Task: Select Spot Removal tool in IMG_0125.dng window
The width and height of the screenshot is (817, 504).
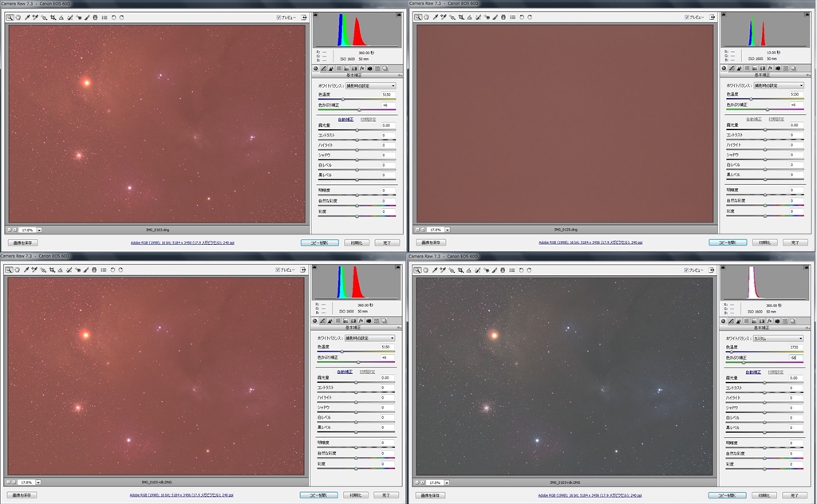Action: pyautogui.click(x=479, y=18)
